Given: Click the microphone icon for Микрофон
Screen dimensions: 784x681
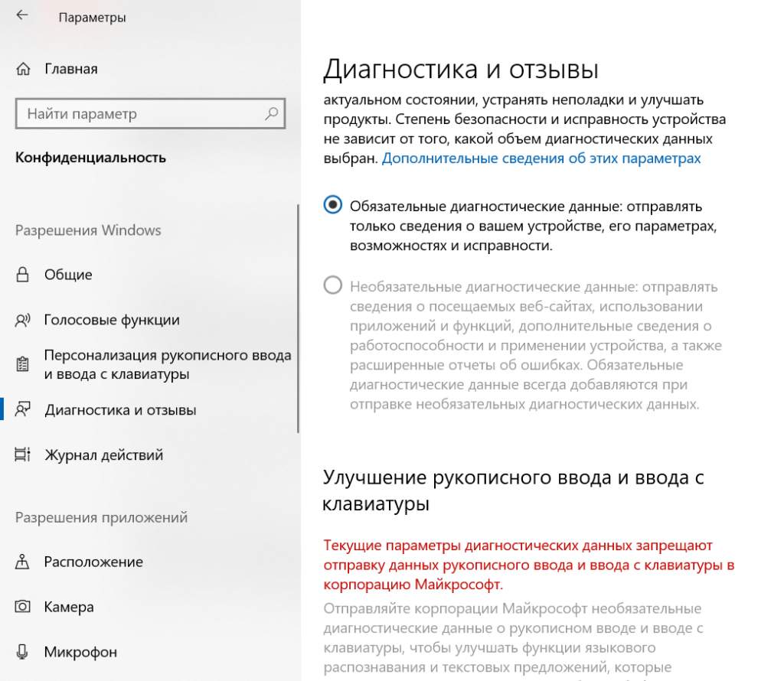Looking at the screenshot, I should 22,651.
